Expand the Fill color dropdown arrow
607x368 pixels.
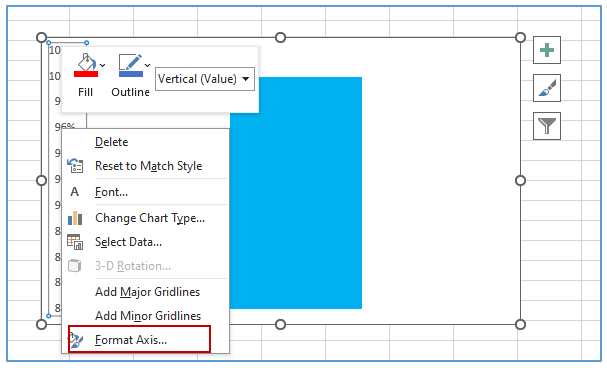pyautogui.click(x=103, y=65)
